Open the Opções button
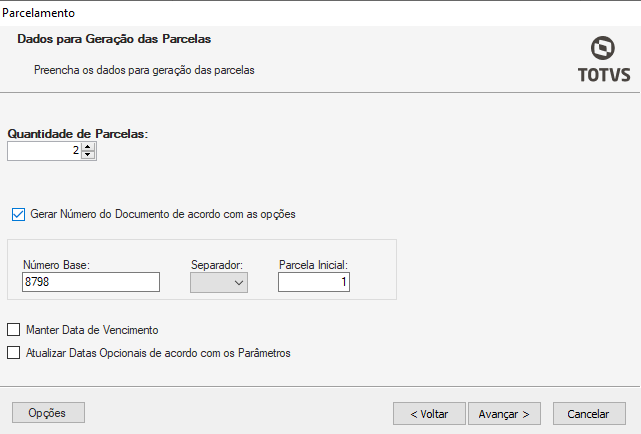This screenshot has width=641, height=434. pyautogui.click(x=48, y=412)
